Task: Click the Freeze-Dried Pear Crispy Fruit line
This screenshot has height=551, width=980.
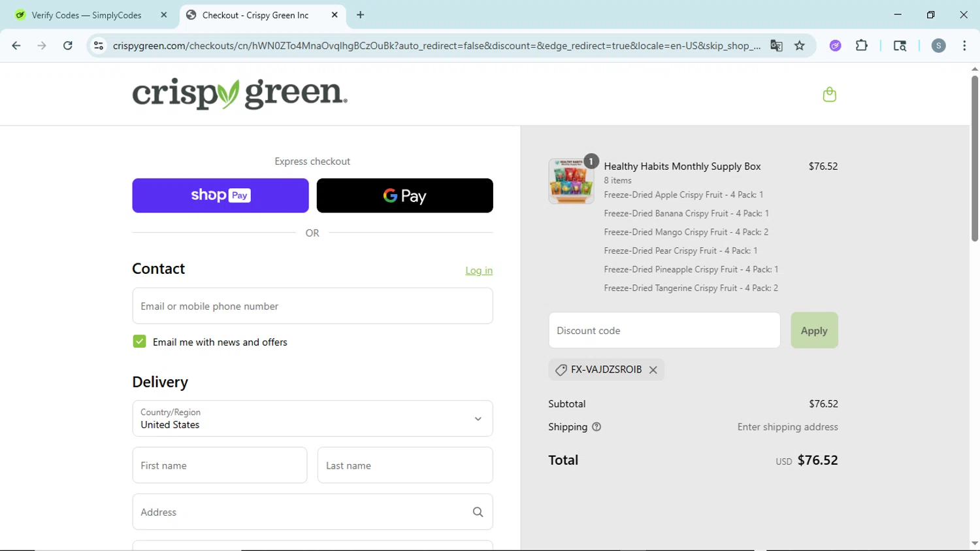Action: (680, 251)
